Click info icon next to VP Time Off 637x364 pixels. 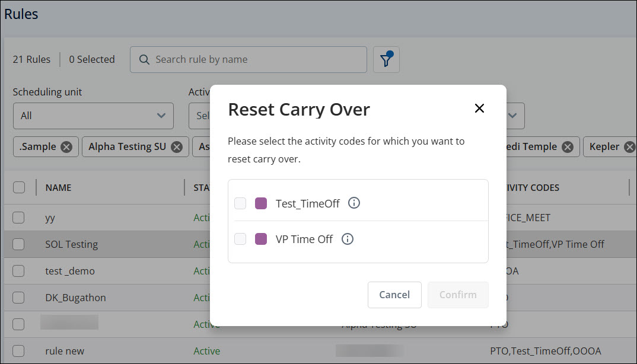click(x=348, y=239)
